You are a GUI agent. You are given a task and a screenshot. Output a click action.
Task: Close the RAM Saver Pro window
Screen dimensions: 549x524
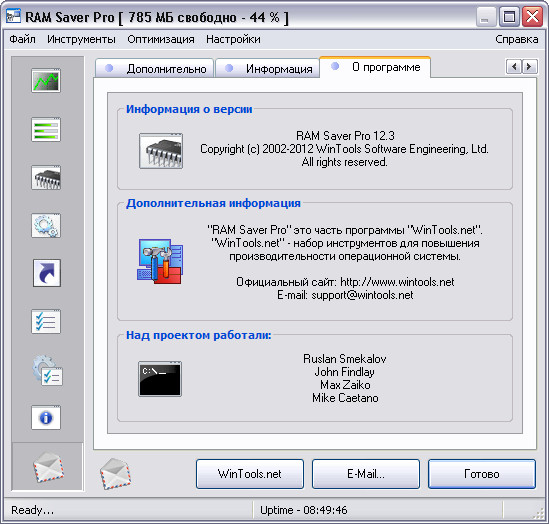[x=532, y=17]
